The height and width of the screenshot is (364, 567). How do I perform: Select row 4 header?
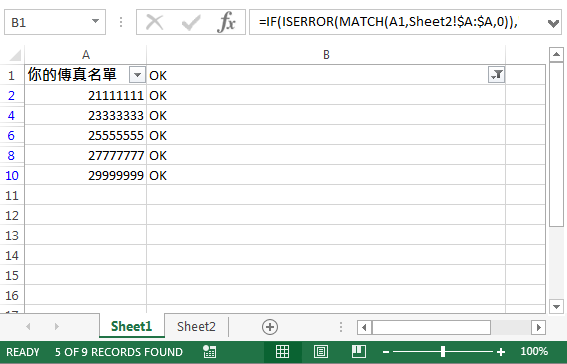(x=12, y=115)
